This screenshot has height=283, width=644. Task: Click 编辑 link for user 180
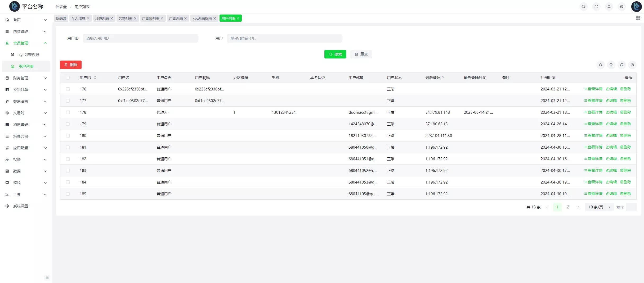pyautogui.click(x=611, y=136)
